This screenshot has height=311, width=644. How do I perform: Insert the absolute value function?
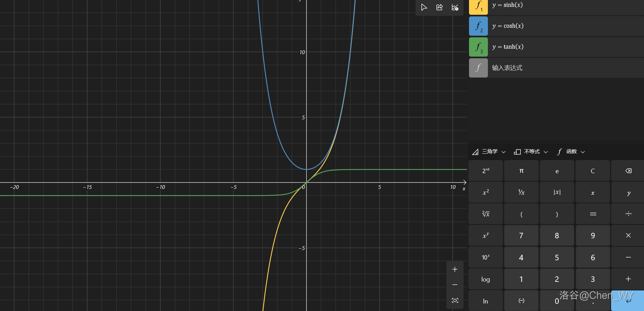tap(557, 192)
